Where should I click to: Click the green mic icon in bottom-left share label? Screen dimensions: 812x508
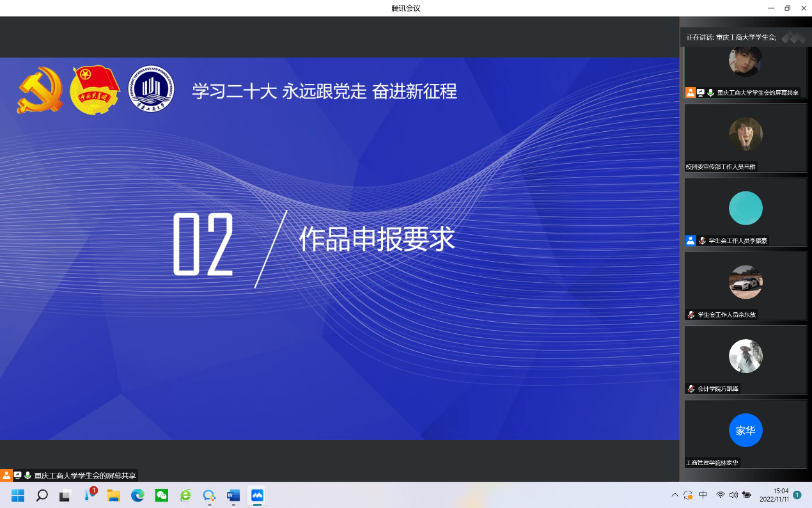[27, 475]
